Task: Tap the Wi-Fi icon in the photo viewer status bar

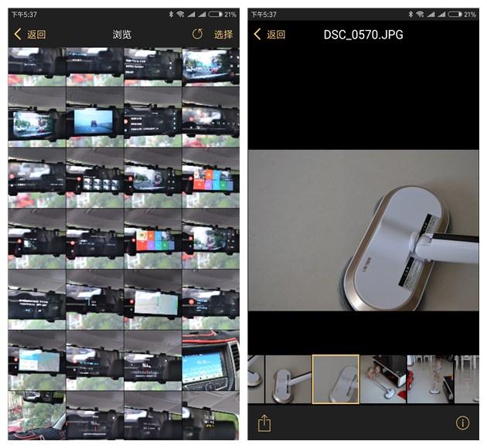Action: (x=420, y=14)
